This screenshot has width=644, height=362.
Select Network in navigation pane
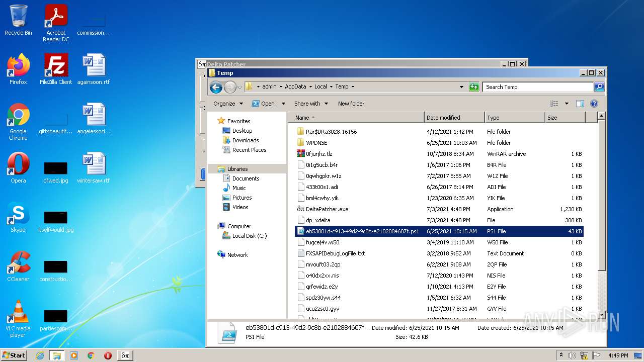pyautogui.click(x=237, y=255)
